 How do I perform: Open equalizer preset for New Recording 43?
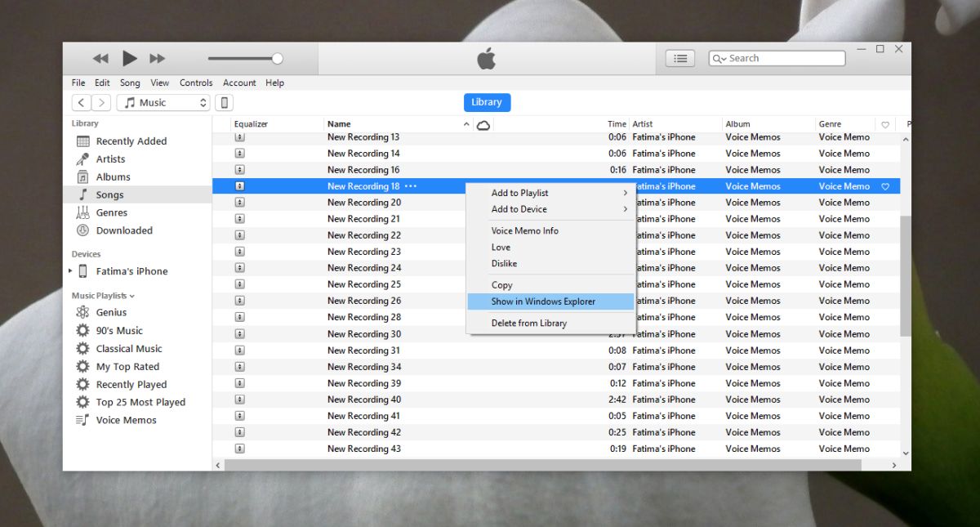[239, 449]
